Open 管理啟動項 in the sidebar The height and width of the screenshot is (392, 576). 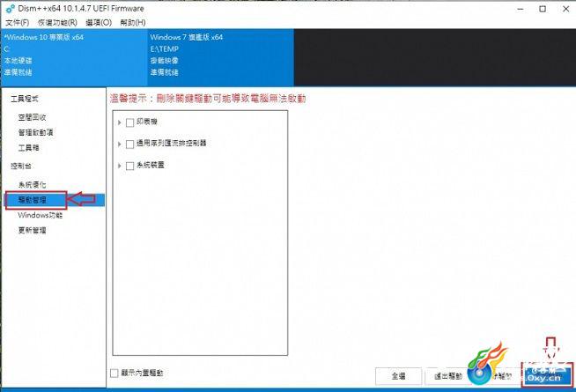pyautogui.click(x=35, y=132)
